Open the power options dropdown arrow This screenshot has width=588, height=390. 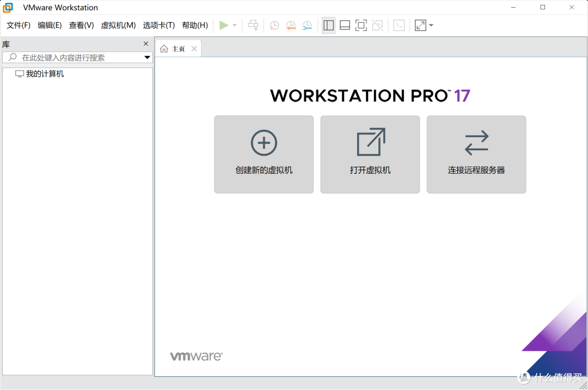point(235,25)
